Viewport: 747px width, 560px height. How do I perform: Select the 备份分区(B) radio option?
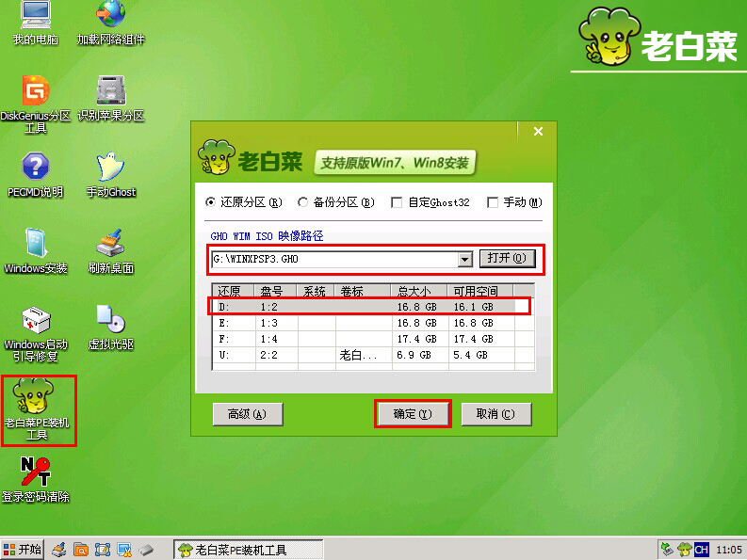(x=336, y=202)
